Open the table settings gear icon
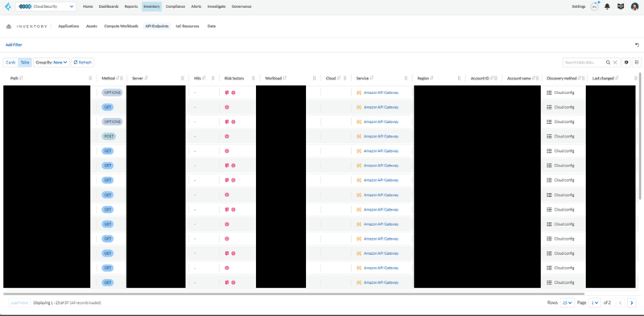 627,63
